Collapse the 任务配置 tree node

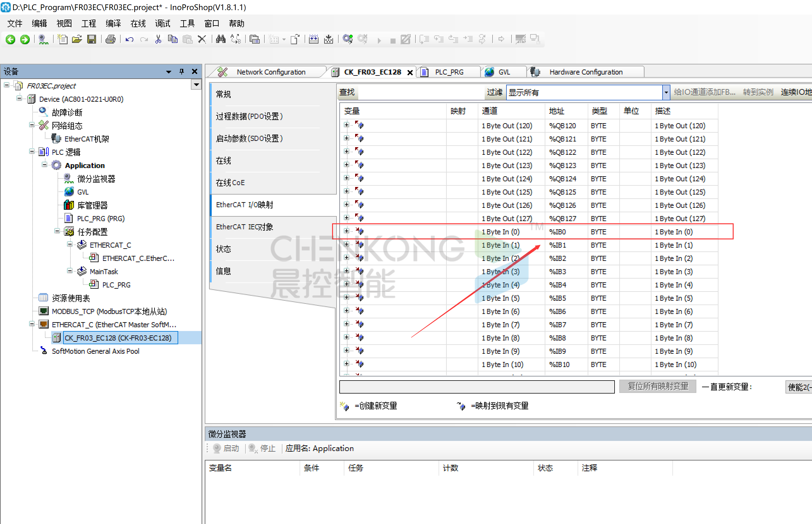tap(57, 232)
